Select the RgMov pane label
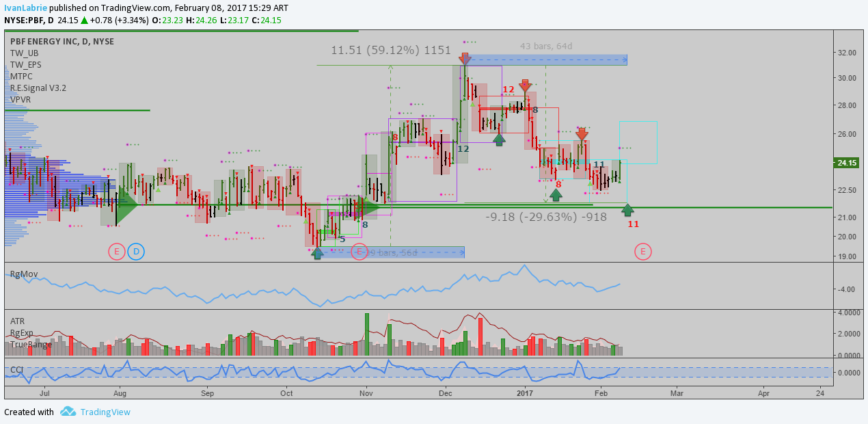The image size is (868, 424). [24, 274]
